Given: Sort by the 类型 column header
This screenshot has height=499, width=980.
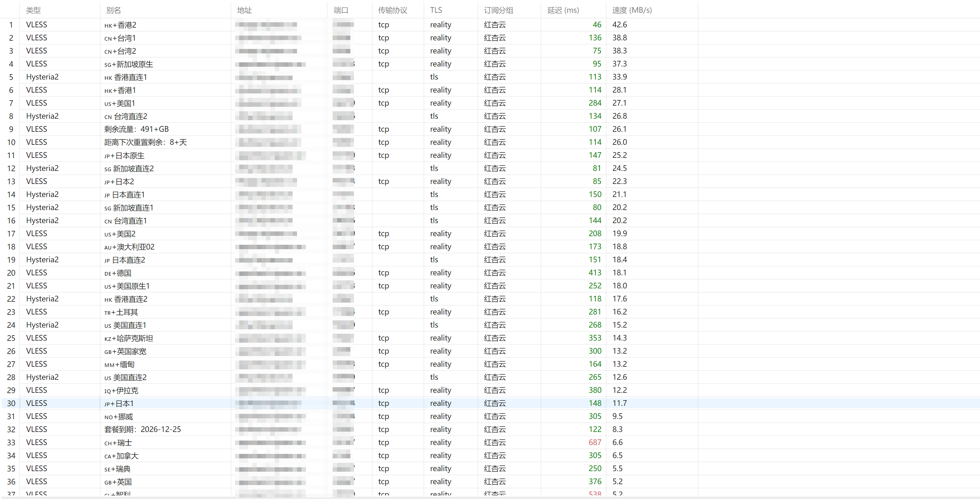Looking at the screenshot, I should click(33, 10).
